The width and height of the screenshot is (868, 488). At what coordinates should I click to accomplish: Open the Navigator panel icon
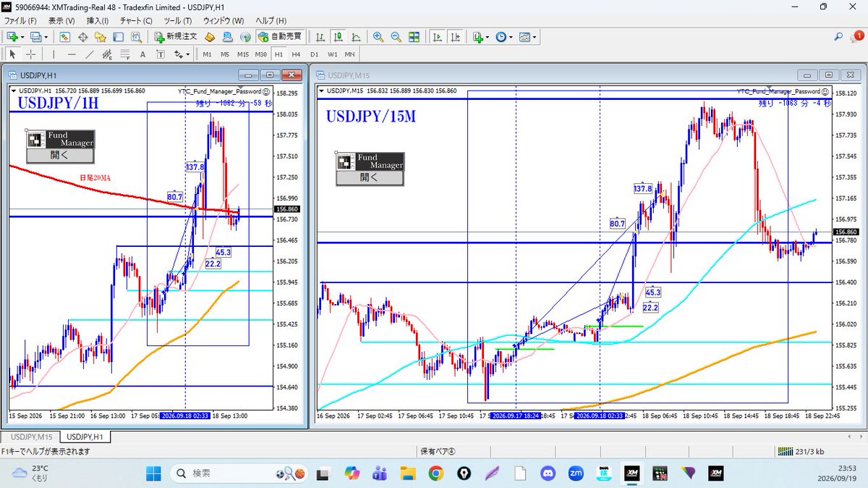point(101,36)
